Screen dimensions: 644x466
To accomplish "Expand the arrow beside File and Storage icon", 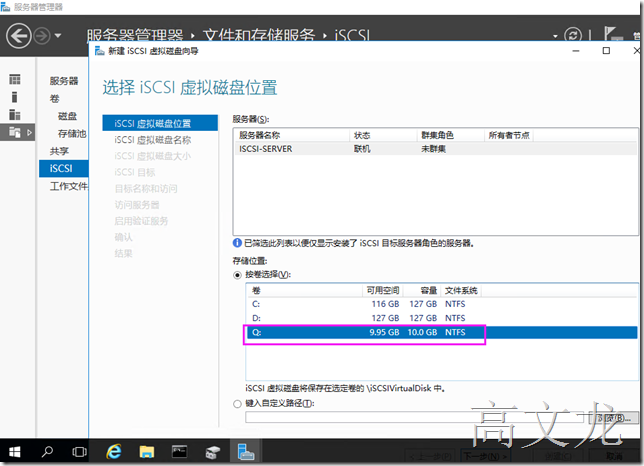I will pyautogui.click(x=29, y=133).
